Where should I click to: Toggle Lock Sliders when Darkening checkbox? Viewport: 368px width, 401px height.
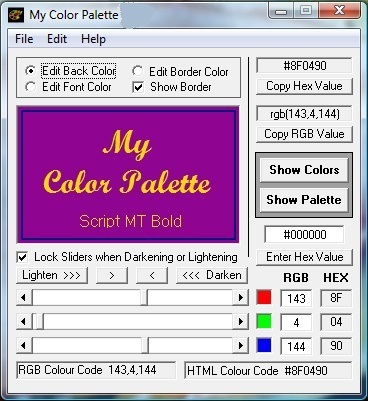(x=22, y=257)
